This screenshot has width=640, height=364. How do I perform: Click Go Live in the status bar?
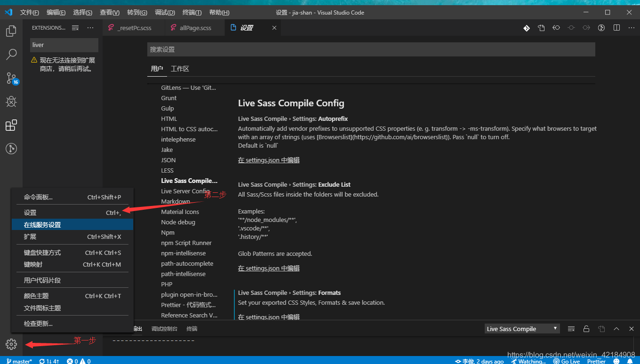click(x=566, y=361)
